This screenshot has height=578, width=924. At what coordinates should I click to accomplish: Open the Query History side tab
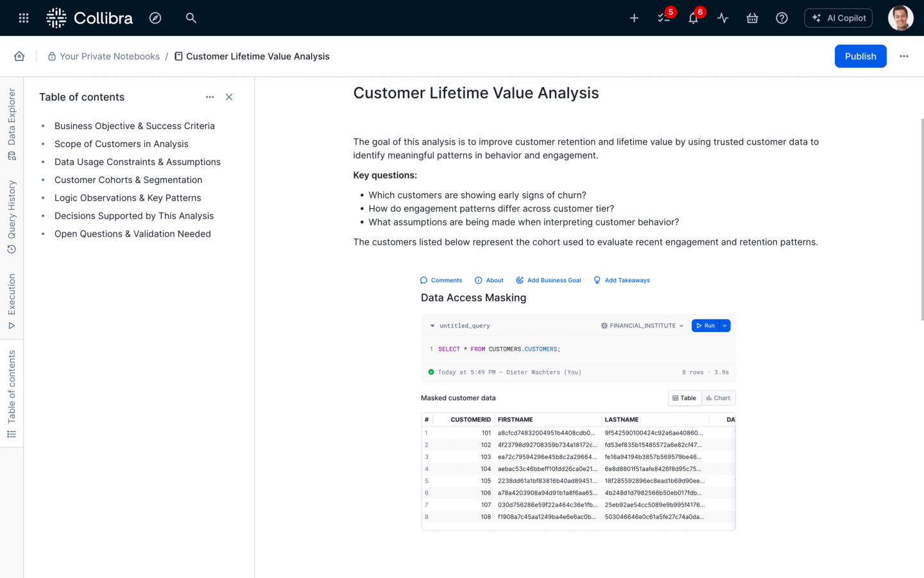[x=12, y=216]
